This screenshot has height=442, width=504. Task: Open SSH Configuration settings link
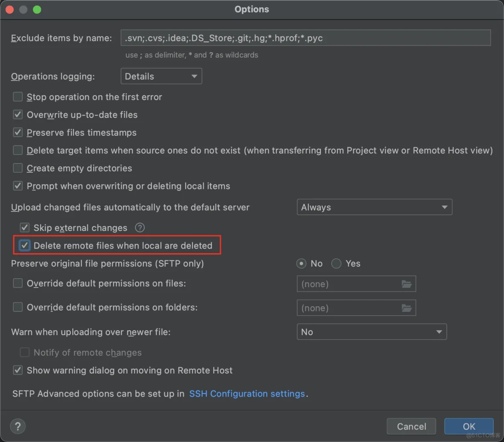click(247, 394)
